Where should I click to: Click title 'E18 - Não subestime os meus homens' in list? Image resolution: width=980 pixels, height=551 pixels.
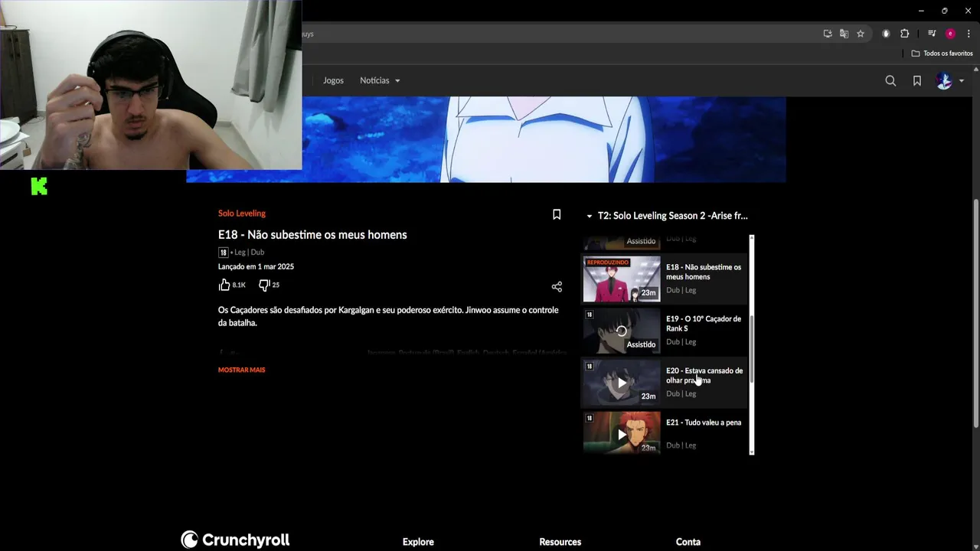pos(704,272)
